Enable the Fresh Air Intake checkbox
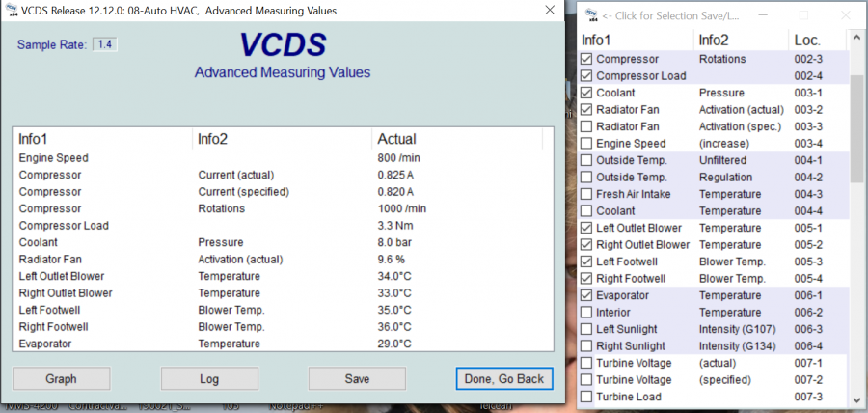 586,194
